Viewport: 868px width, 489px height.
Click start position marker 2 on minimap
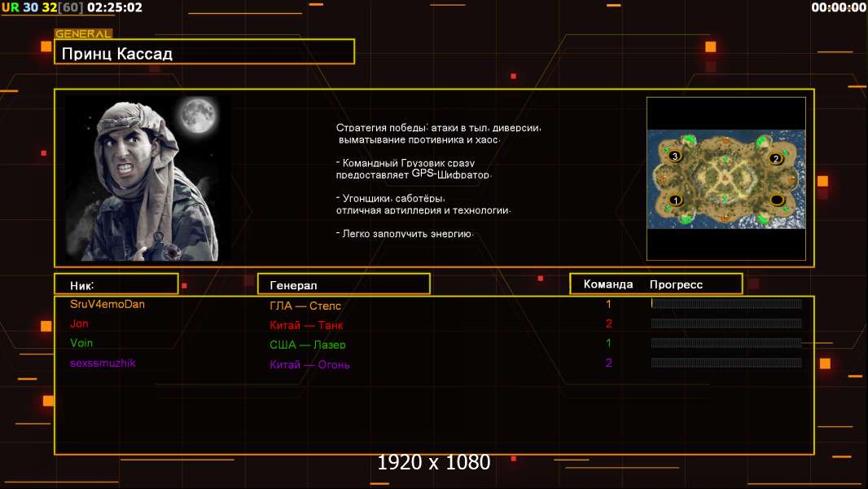click(x=775, y=158)
